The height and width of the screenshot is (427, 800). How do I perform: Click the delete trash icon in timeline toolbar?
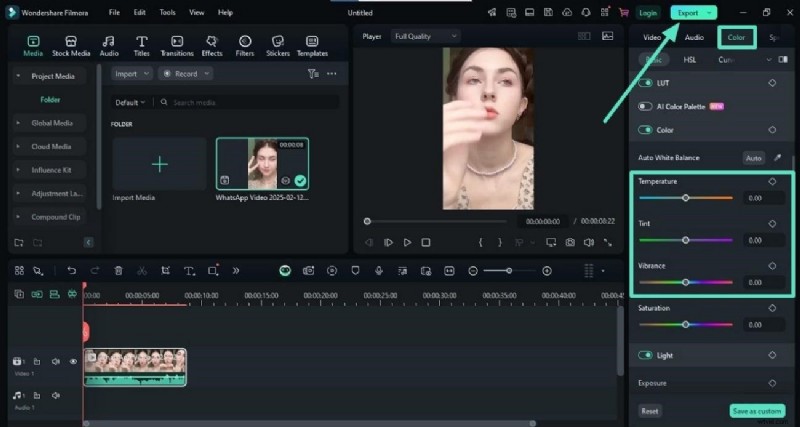point(118,270)
